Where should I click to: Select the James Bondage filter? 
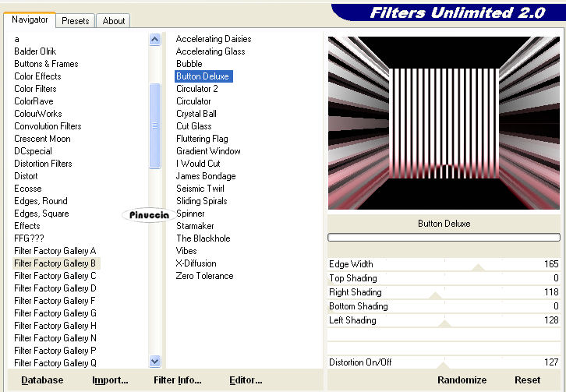pos(206,176)
